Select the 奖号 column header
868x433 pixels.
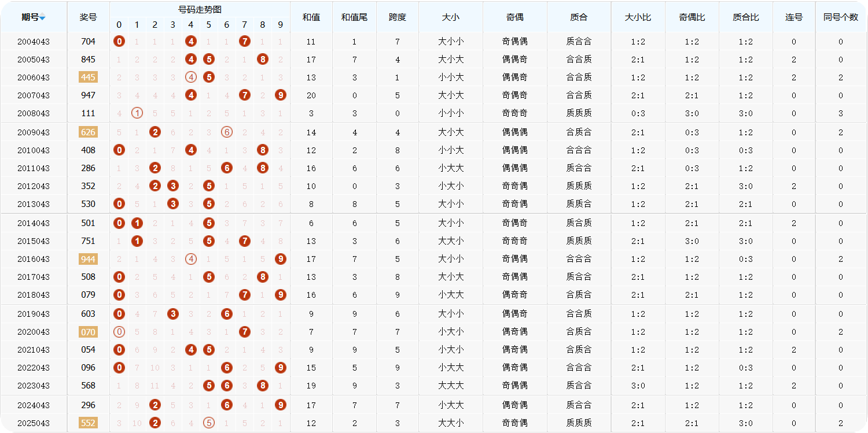coord(88,17)
